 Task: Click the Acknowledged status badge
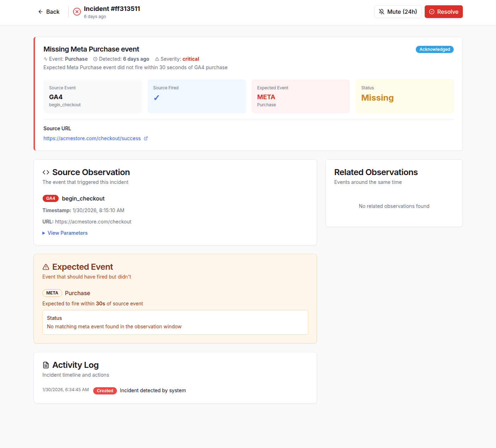pyautogui.click(x=434, y=49)
